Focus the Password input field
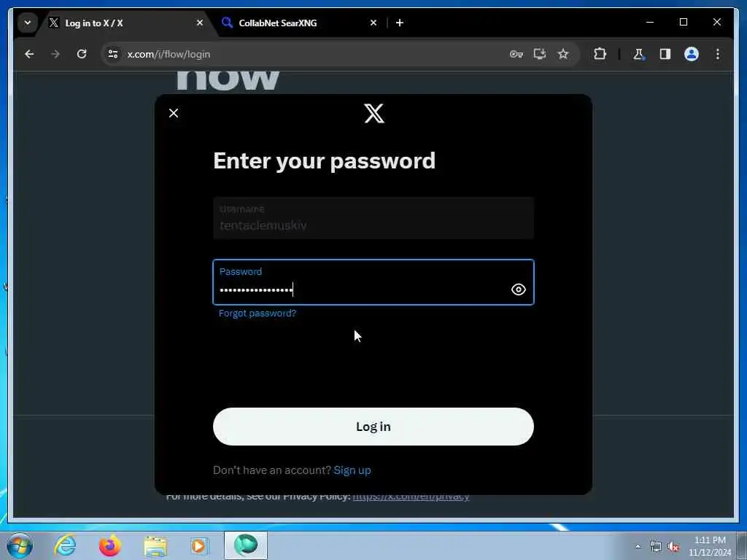747x560 pixels. click(x=373, y=282)
